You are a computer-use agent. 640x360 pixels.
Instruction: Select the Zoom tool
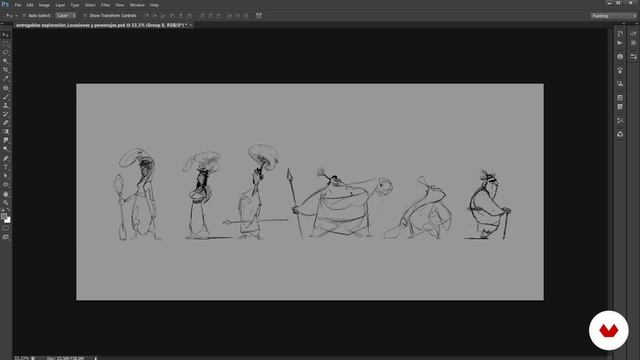6,203
